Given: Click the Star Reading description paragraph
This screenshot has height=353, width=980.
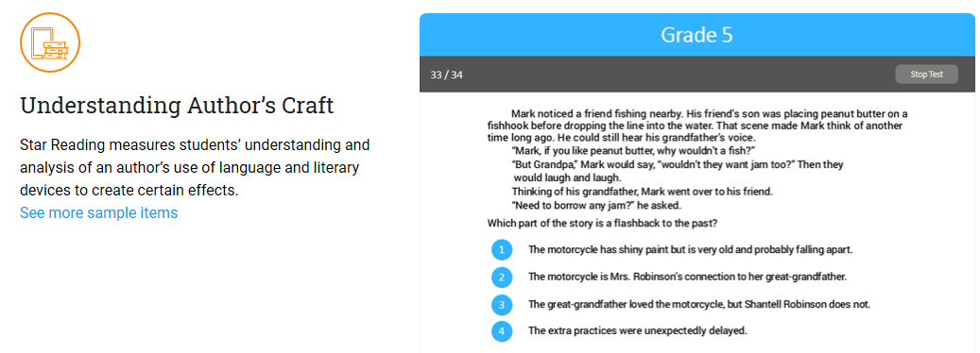Looking at the screenshot, I should (x=195, y=167).
